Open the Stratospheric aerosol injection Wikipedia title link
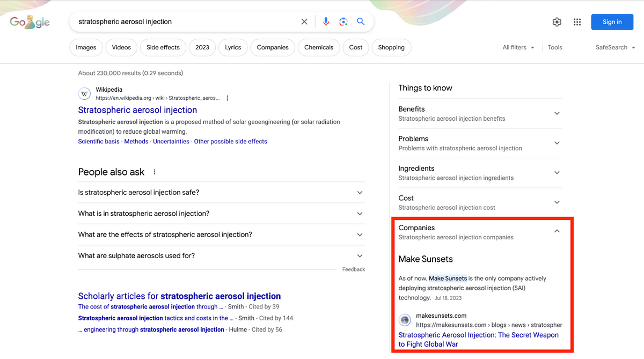Image resolution: width=644 pixels, height=359 pixels. click(x=137, y=110)
